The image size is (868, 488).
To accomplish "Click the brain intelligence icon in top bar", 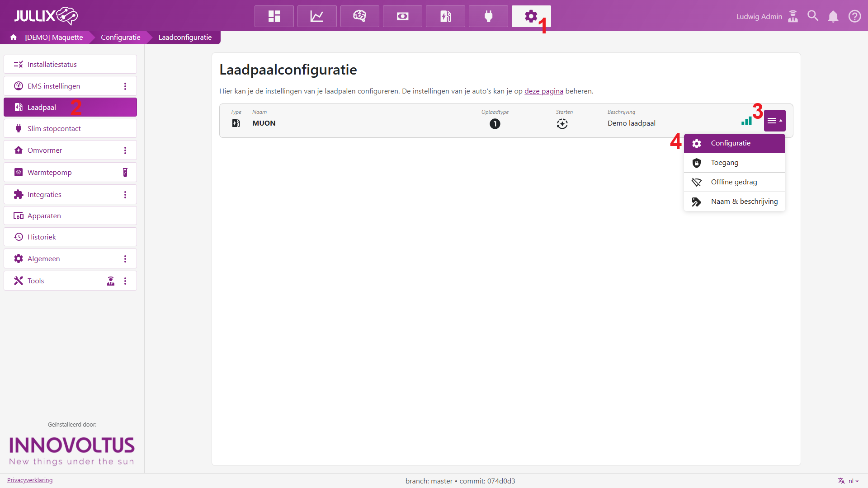I will click(359, 16).
